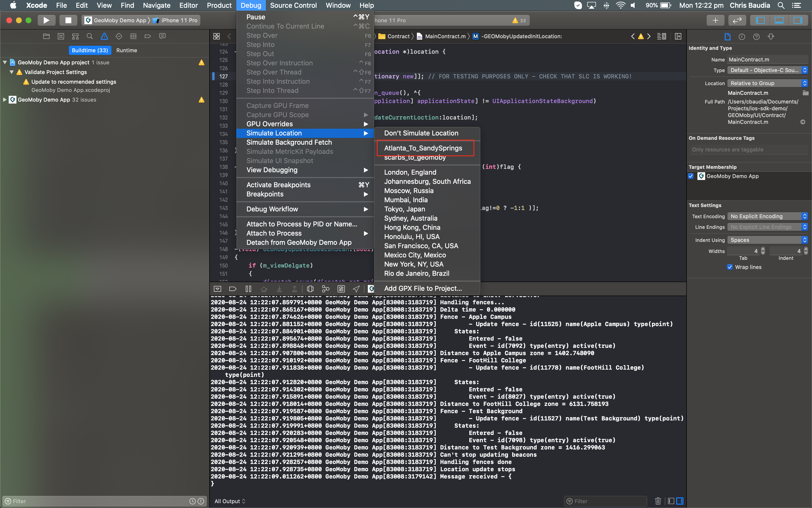Open the Quick Help inspector icon
This screenshot has width=812, height=508.
[x=756, y=37]
